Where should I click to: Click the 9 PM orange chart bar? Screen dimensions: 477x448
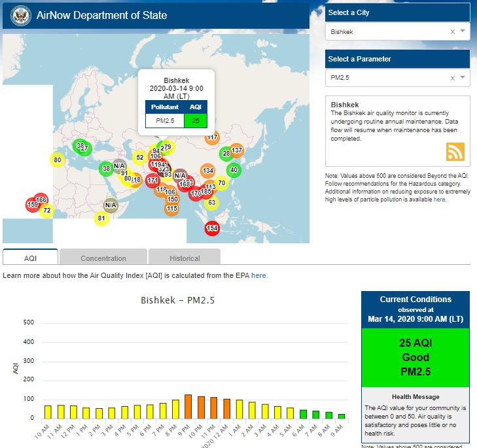tap(188, 406)
